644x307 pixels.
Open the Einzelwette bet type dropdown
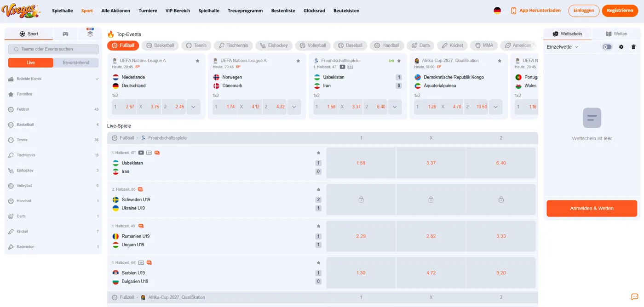(x=563, y=47)
